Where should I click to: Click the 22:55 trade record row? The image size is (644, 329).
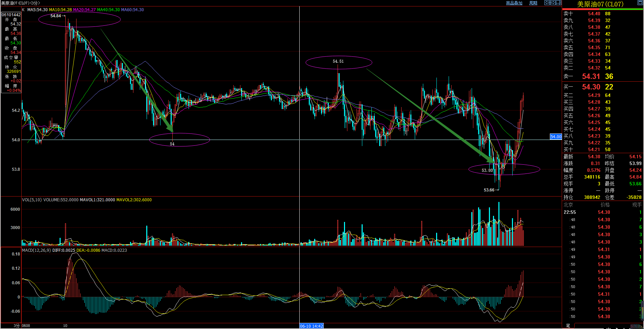(x=603, y=212)
